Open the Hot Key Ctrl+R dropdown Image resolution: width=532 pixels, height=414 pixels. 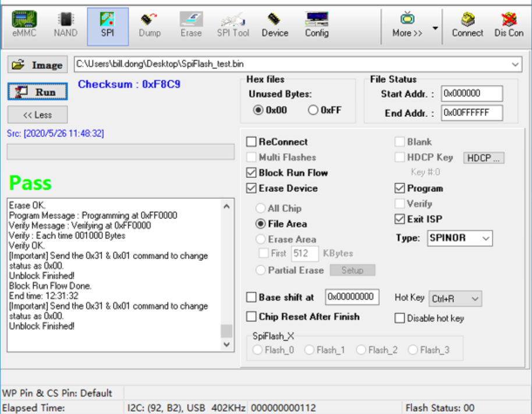475,299
